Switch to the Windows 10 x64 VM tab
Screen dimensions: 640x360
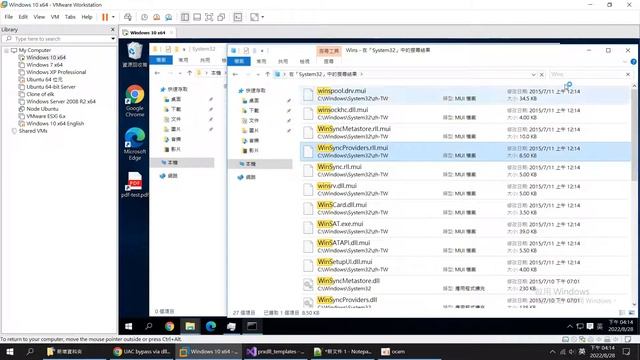[147, 33]
